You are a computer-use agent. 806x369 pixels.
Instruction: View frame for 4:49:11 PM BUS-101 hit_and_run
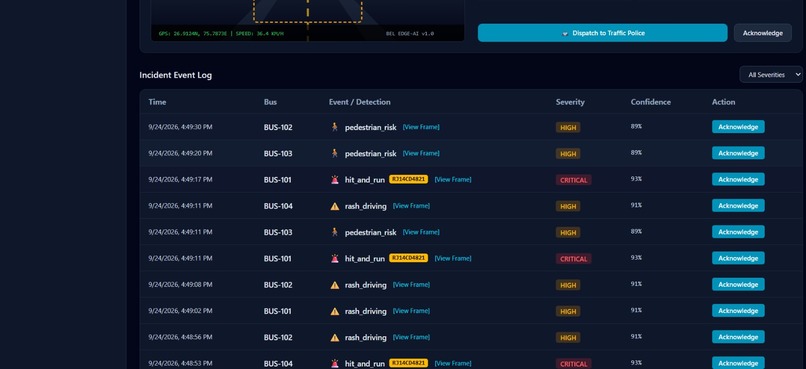click(x=453, y=258)
